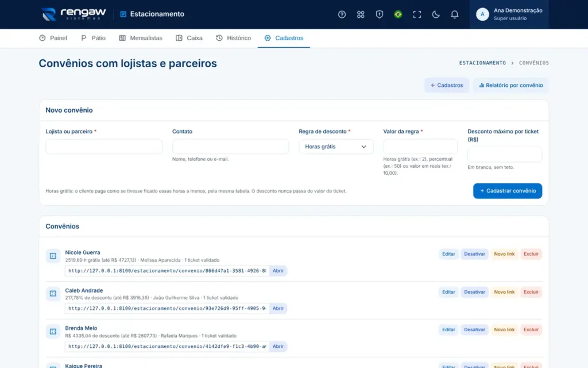Switch to the Pátio tab

pos(94,38)
